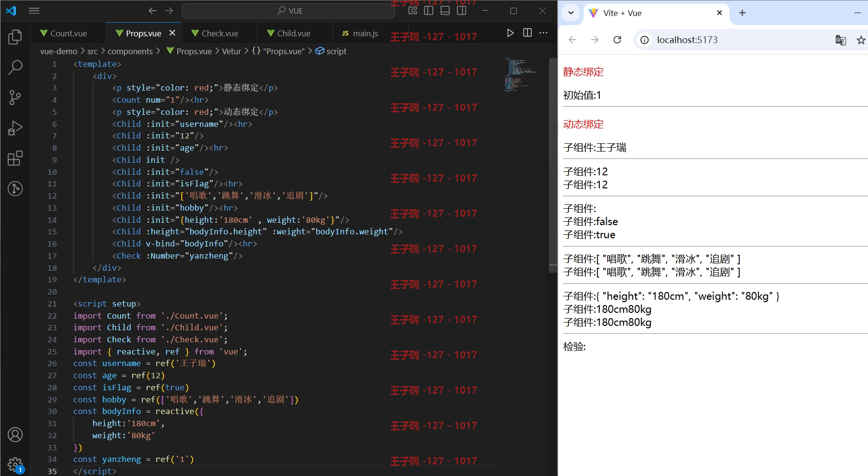
Task: Click 'const bodyInfo = reactive' line
Action: [138, 411]
